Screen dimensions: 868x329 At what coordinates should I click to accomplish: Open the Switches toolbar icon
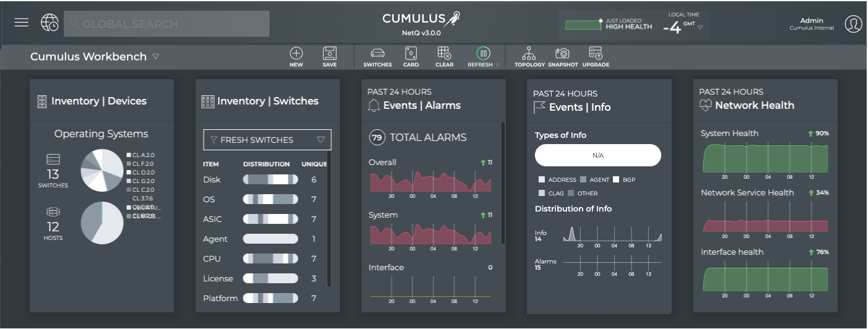[x=377, y=54]
